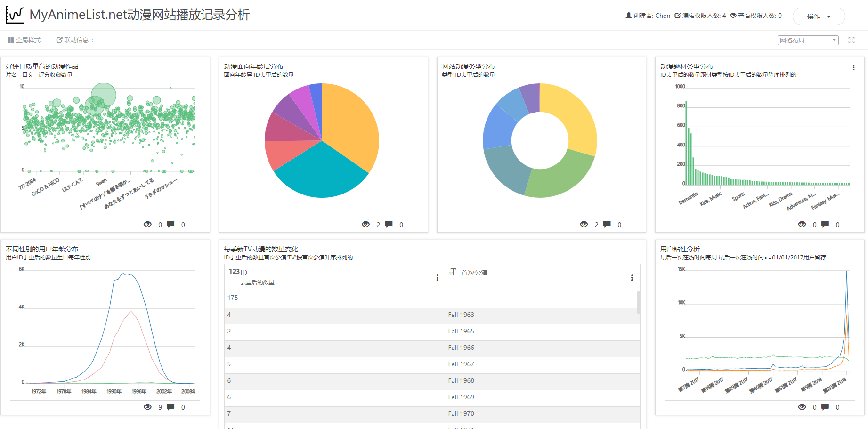Click the 1990年 axis label
Screen dimensions: 868x429
tap(114, 392)
